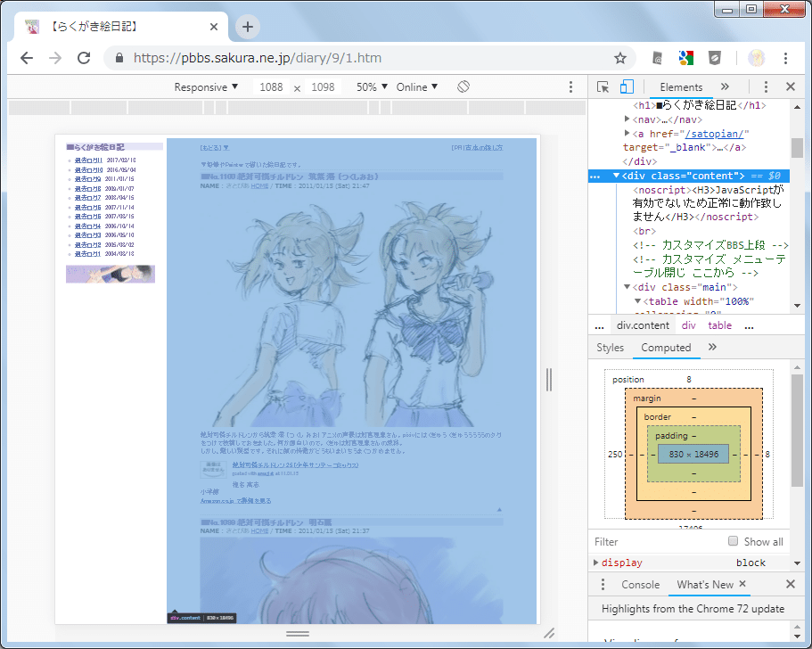Open the 過去ログ11 archive link
812x649 pixels.
coord(88,160)
